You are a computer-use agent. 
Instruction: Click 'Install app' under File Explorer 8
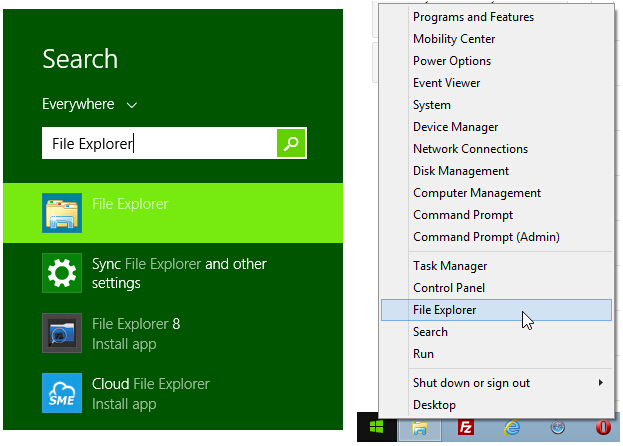point(124,344)
